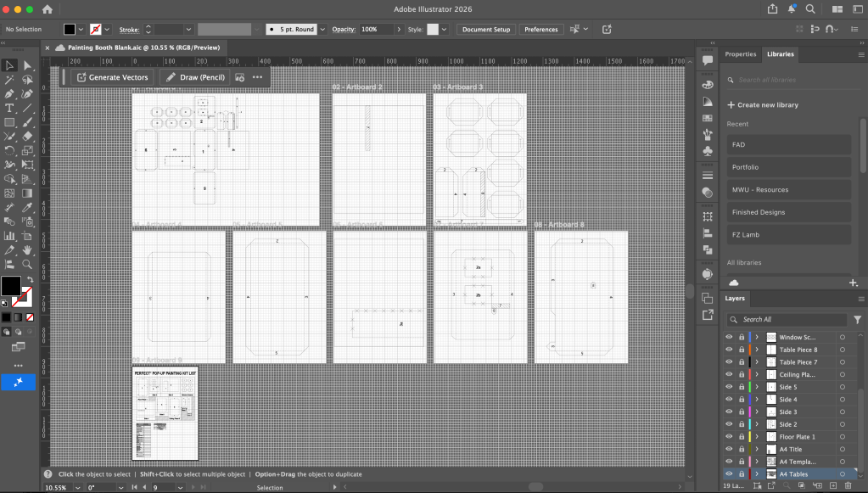Select the Hand tool
The image size is (868, 493).
(27, 250)
